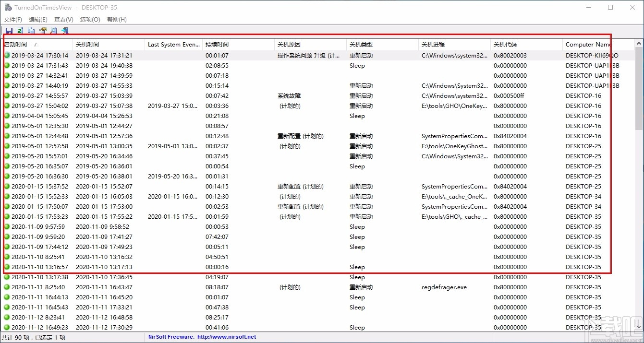Open the http://www.nirsoft.net link

pos(227,337)
